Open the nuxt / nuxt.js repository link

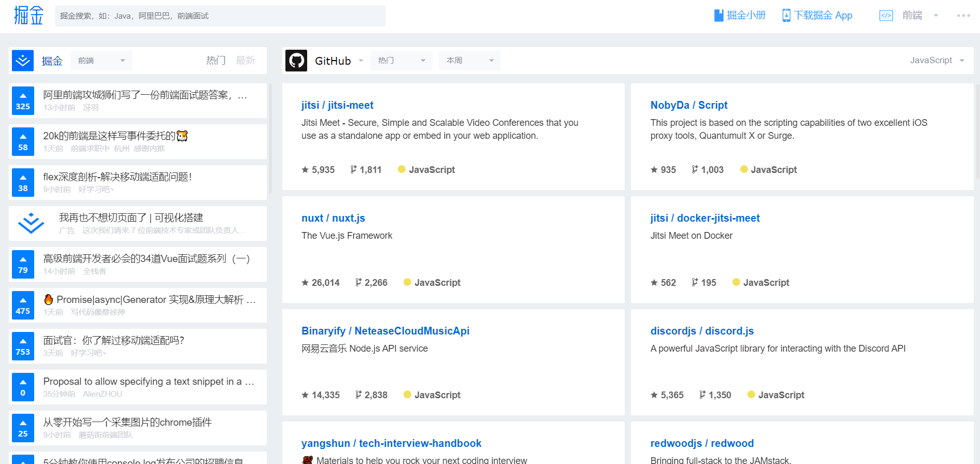coord(333,218)
